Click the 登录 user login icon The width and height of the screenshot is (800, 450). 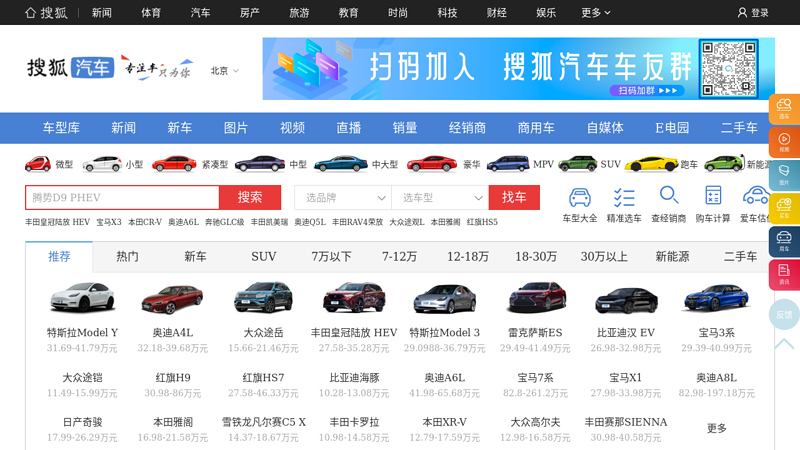[x=742, y=13]
